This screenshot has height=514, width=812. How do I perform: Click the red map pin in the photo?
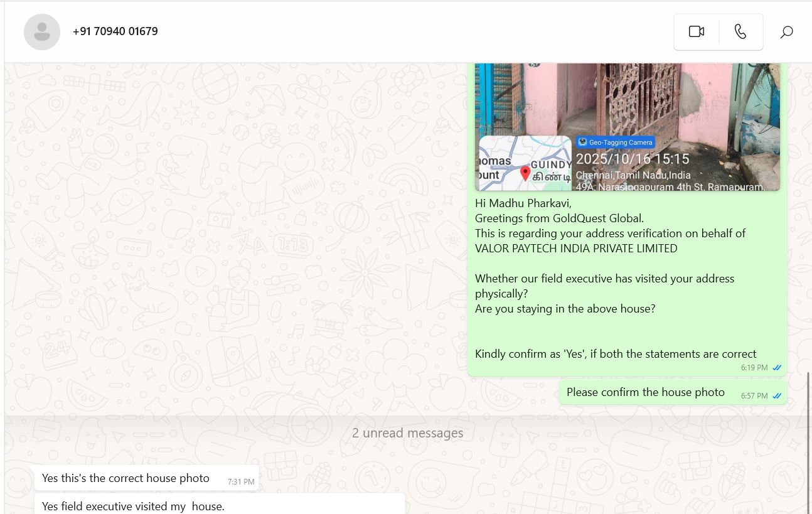click(x=526, y=173)
